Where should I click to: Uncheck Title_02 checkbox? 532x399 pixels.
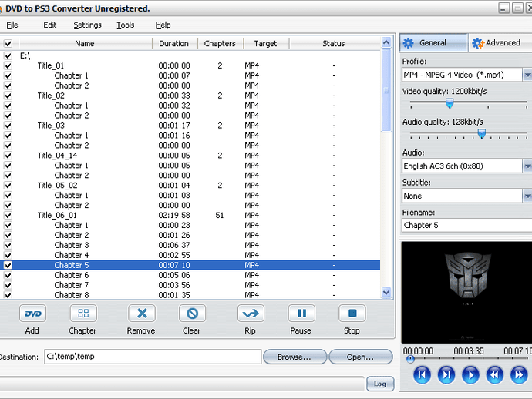click(8, 96)
